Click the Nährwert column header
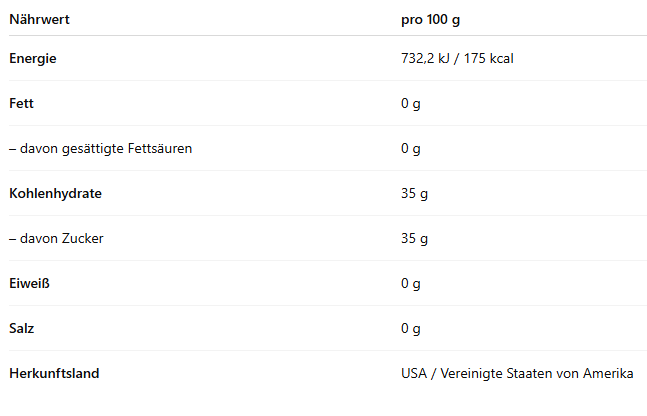The width and height of the screenshot is (647, 416). click(39, 19)
